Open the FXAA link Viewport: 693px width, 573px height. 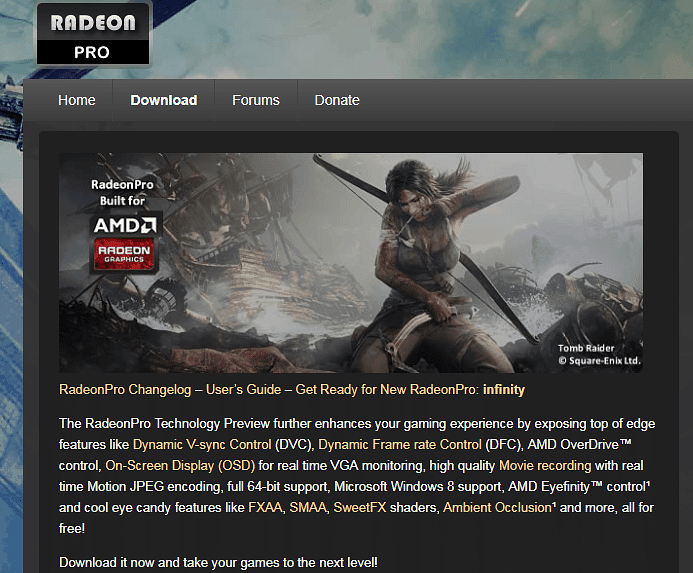click(265, 508)
